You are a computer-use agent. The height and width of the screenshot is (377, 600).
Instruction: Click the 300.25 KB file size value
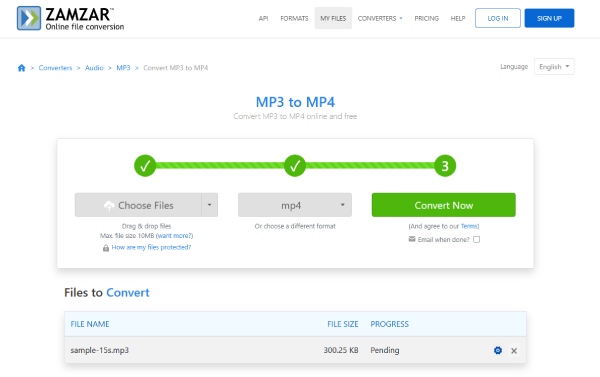coord(341,350)
